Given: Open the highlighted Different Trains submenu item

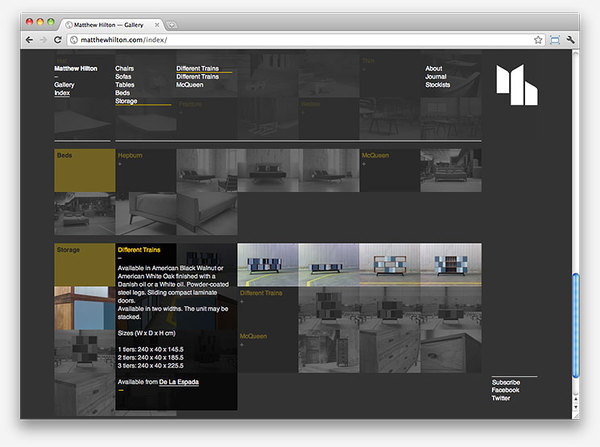Looking at the screenshot, I should (197, 69).
